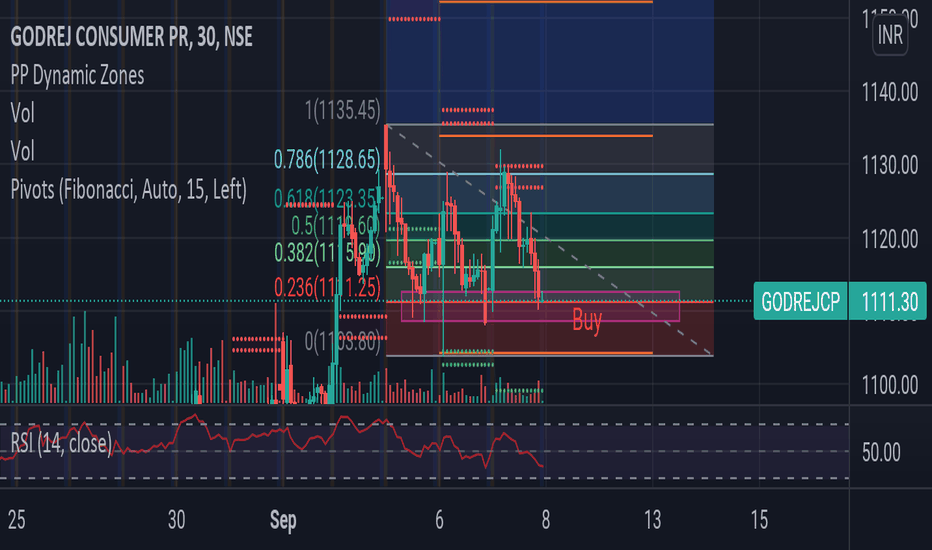Click the GODREJ CONSUMER PR, 30, NSE title

[131, 37]
